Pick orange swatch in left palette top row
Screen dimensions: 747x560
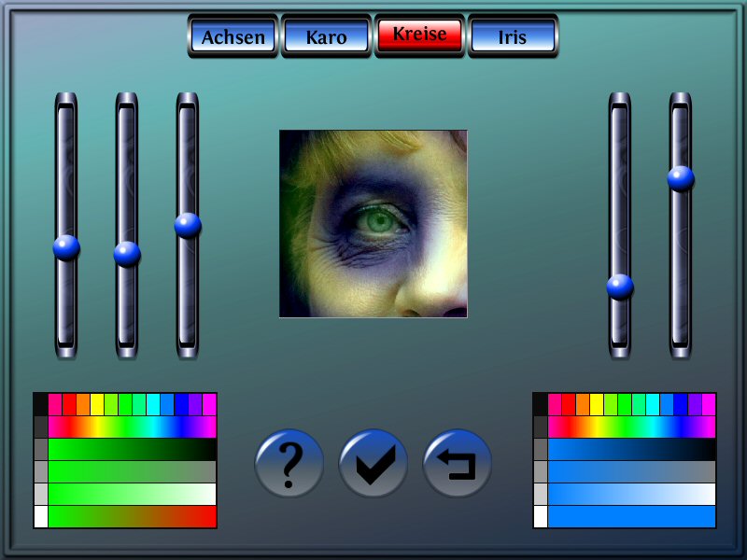[x=83, y=405]
